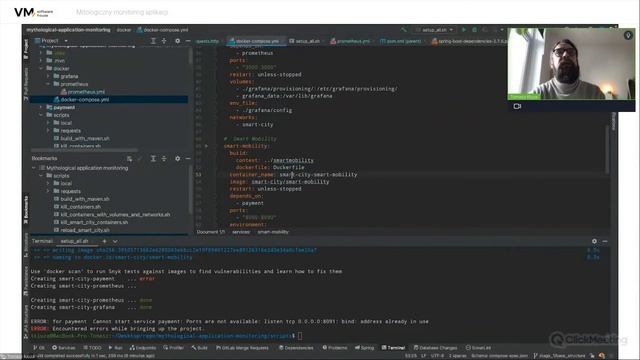Viewport: 640px width, 360px height.
Task: Open Bookmarks panel settings gear
Action: point(177,158)
